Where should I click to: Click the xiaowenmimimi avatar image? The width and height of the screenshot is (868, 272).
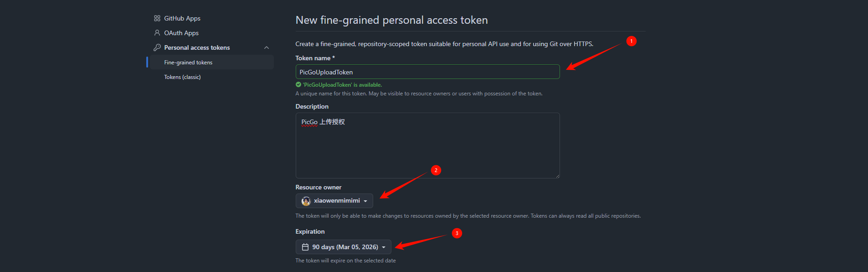point(306,201)
